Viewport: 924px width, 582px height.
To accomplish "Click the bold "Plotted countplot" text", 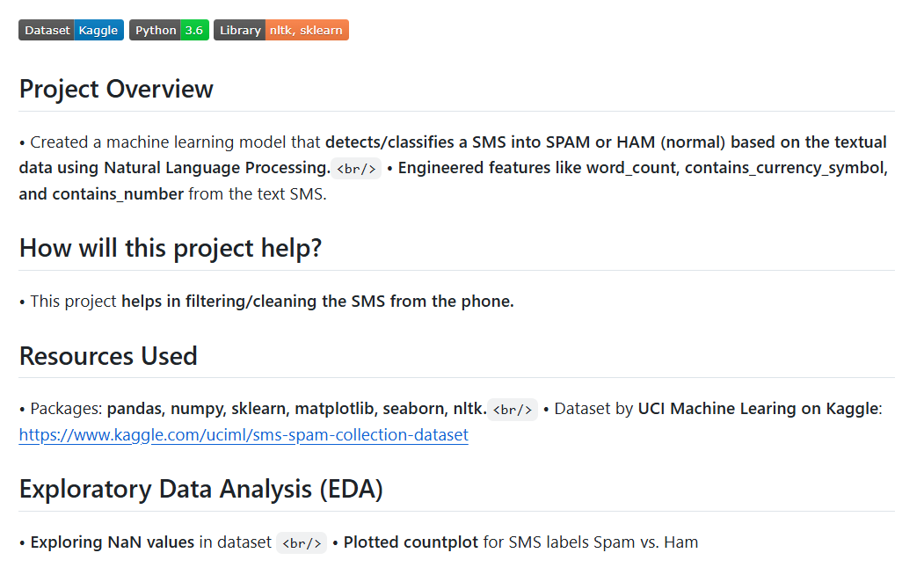I will coord(411,542).
